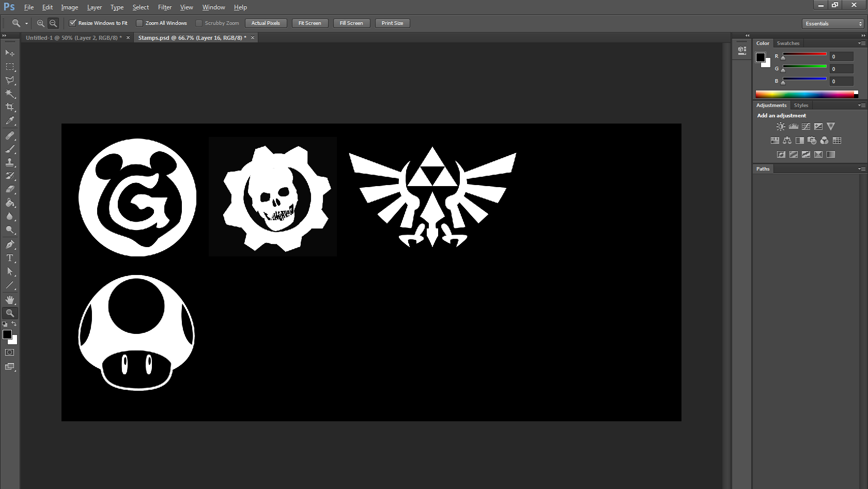The width and height of the screenshot is (868, 489).
Task: Select the Hand tool
Action: tap(10, 300)
